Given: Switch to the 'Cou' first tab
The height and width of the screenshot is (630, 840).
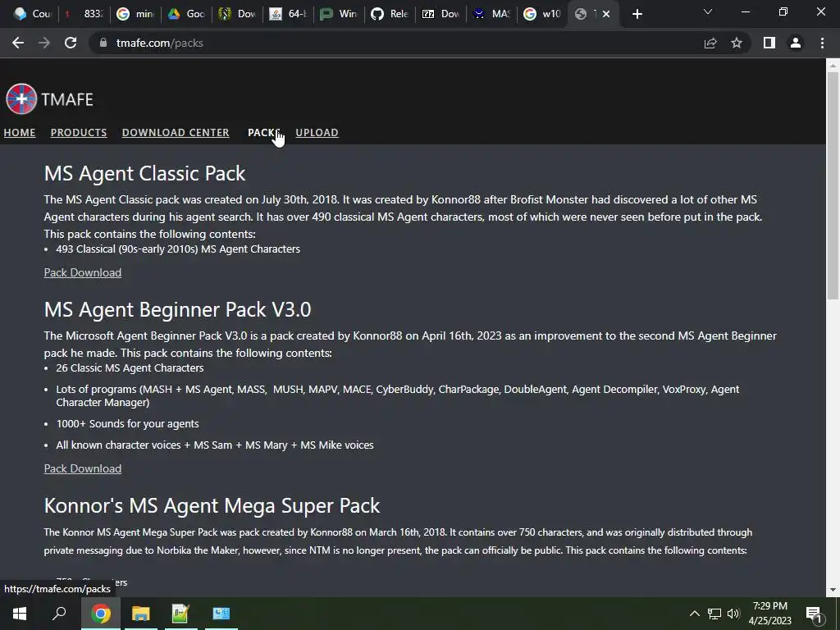Looking at the screenshot, I should 33,14.
